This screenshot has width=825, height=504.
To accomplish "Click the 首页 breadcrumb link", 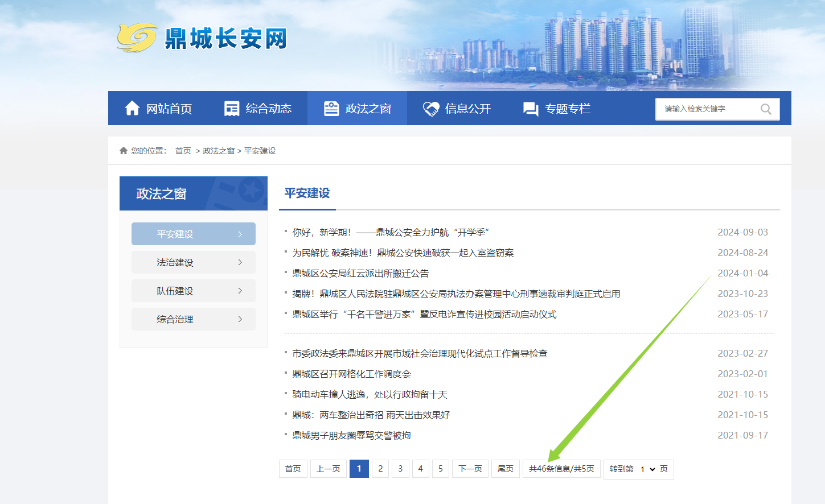I will [x=183, y=151].
